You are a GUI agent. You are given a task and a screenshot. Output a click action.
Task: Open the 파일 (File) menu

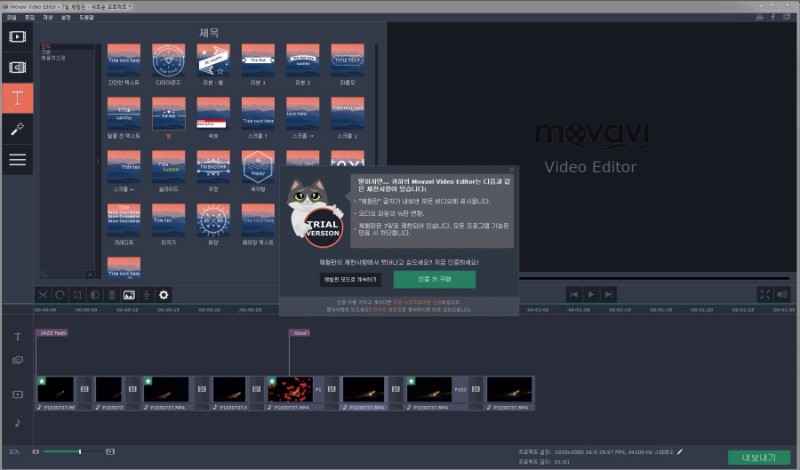coord(12,17)
